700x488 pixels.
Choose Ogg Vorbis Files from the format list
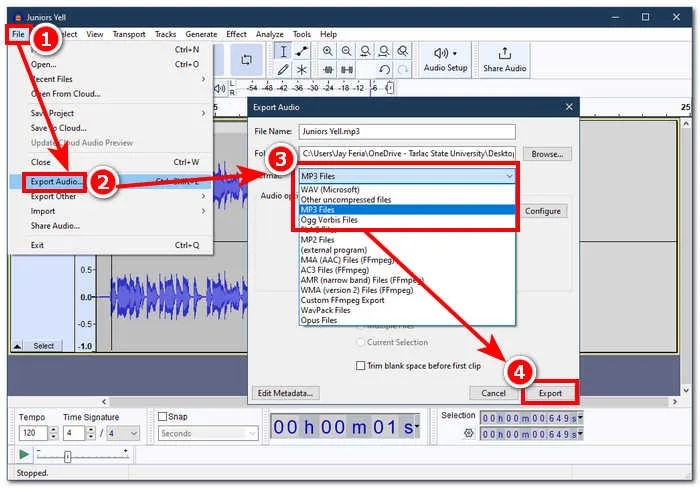[330, 220]
